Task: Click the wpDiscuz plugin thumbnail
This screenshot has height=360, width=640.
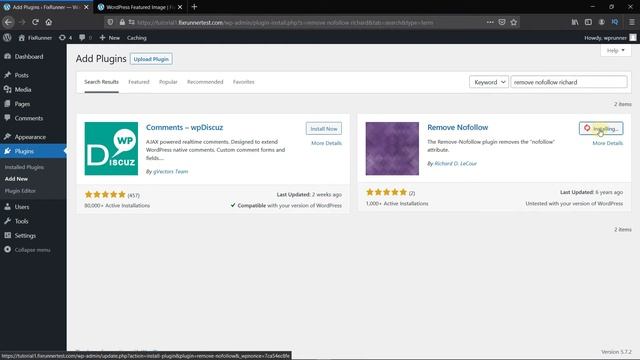Action: tap(111, 149)
